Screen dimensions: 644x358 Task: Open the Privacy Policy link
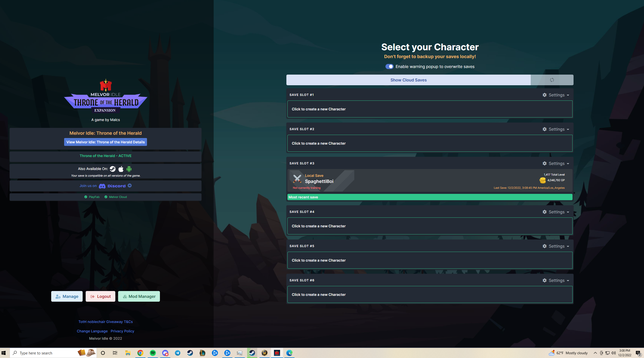tap(122, 331)
